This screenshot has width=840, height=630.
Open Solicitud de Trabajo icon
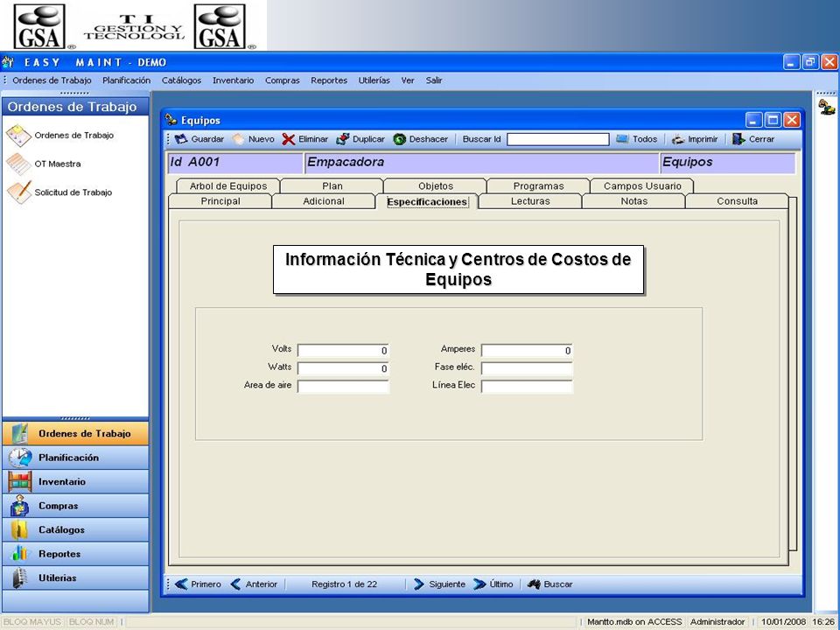tap(19, 192)
